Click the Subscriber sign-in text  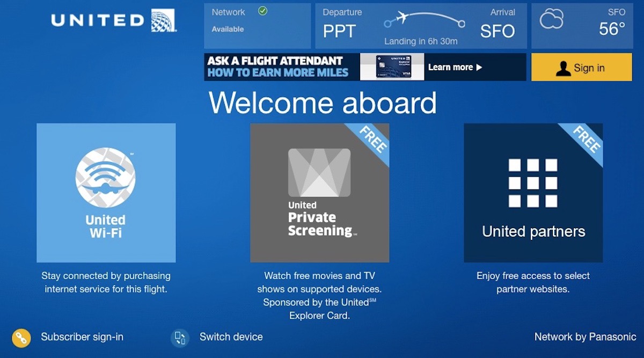(x=82, y=337)
